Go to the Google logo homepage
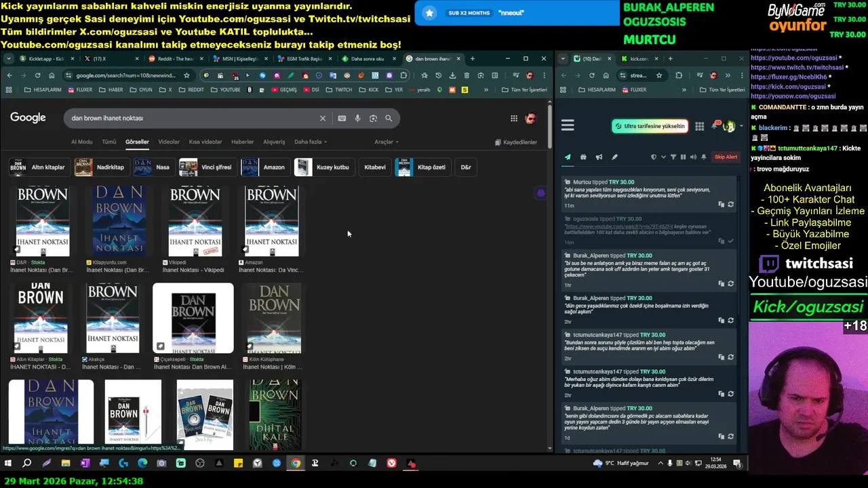This screenshot has width=868, height=488. point(28,117)
